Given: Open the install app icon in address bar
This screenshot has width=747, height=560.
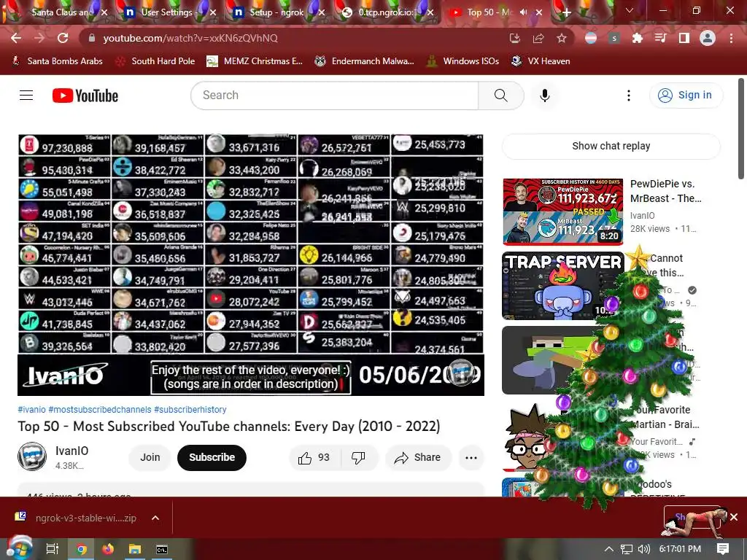Looking at the screenshot, I should [x=514, y=38].
